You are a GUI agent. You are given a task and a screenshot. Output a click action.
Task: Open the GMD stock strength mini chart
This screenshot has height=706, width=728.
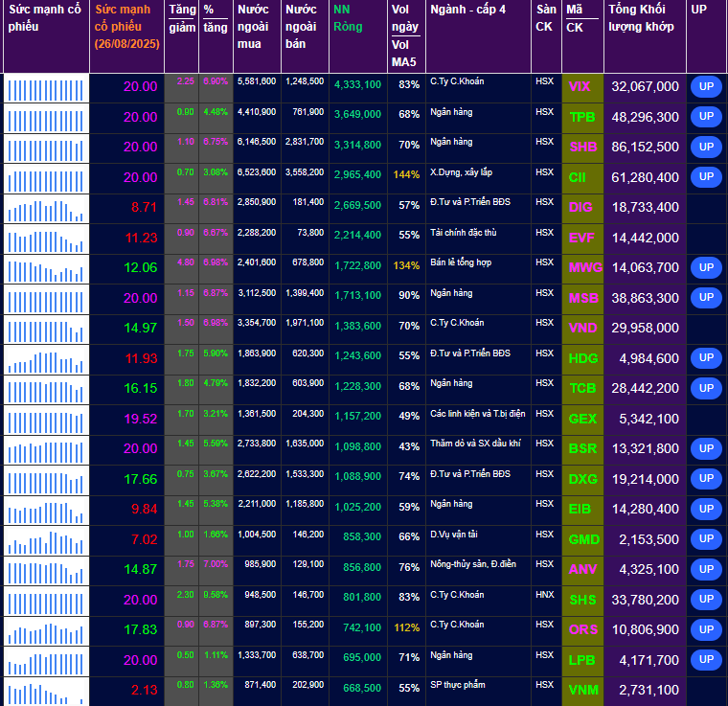46,541
